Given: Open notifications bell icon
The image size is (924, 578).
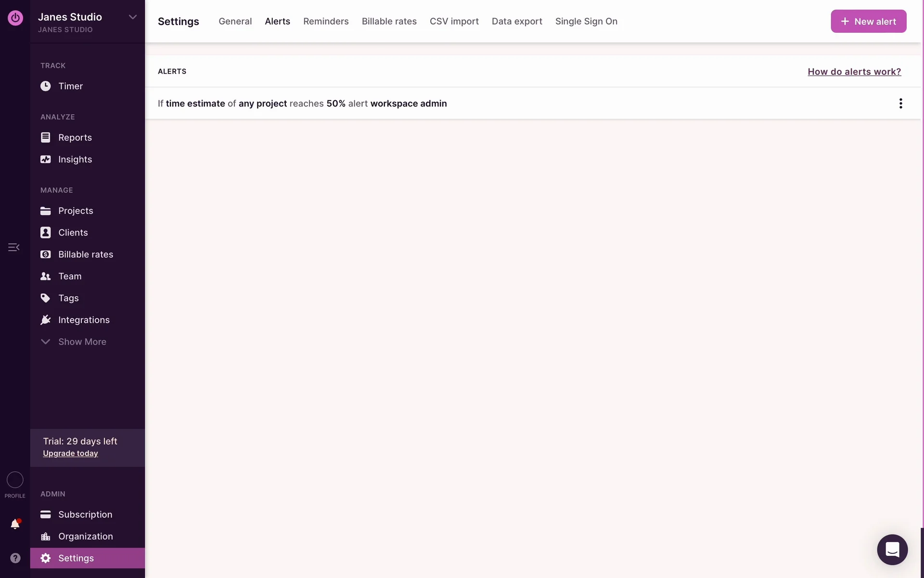Looking at the screenshot, I should (x=15, y=524).
